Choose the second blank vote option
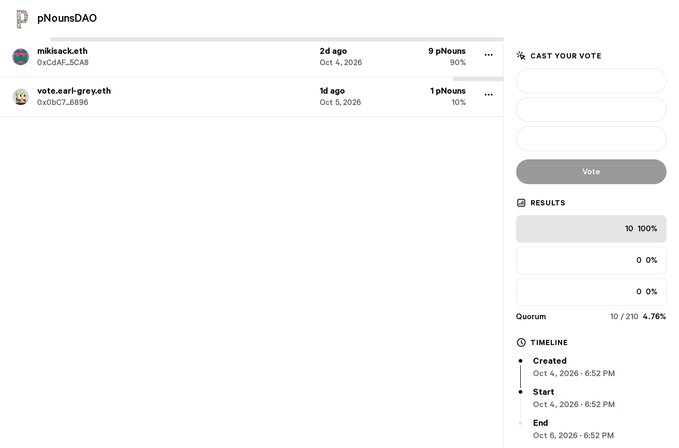Screen dimensions: 679x448 591,110
